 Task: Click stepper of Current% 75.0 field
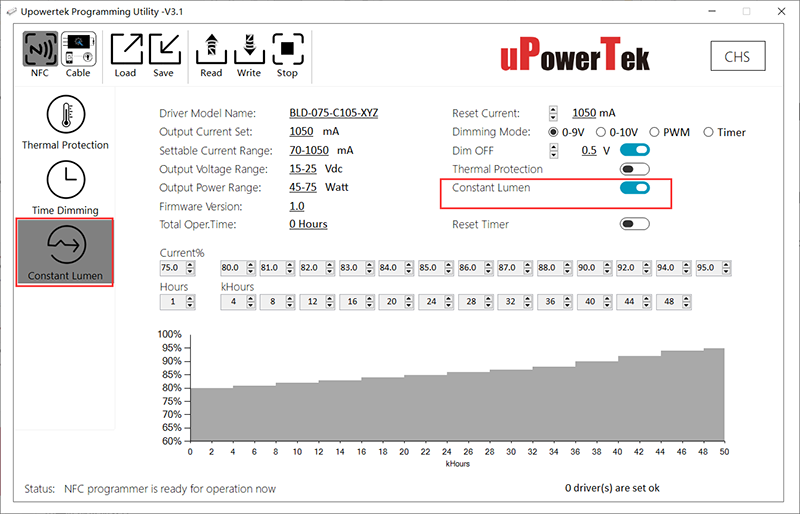point(190,267)
